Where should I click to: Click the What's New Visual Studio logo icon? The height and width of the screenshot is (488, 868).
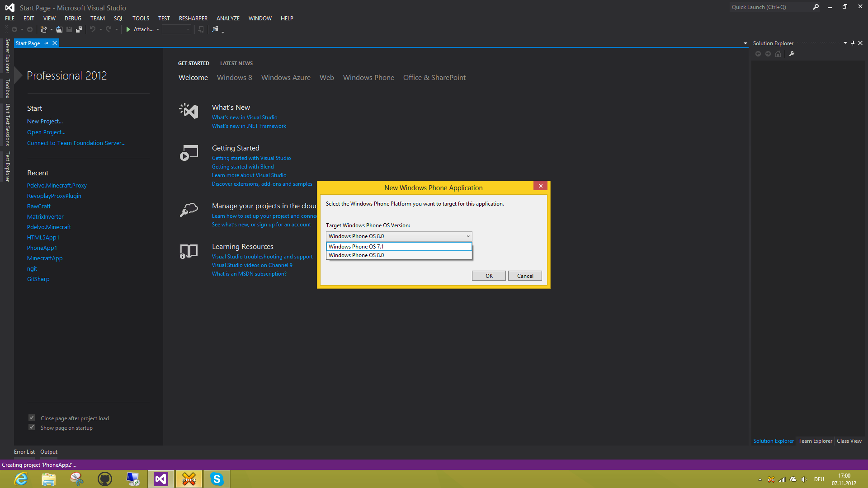(189, 111)
